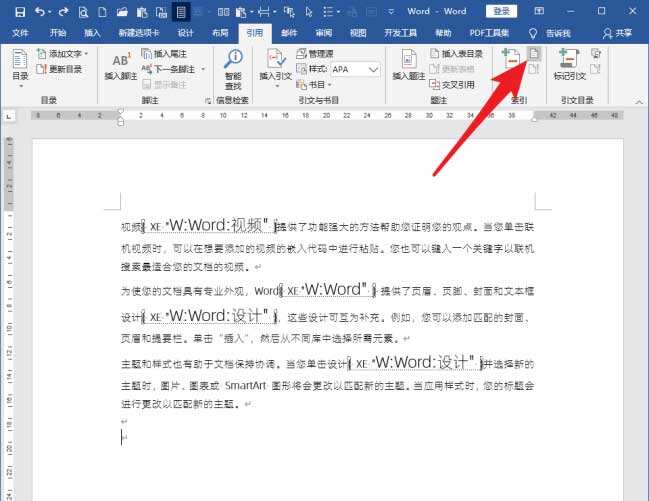Click the insert index icon in the 索引 group
The width and height of the screenshot is (649, 501).
(534, 53)
